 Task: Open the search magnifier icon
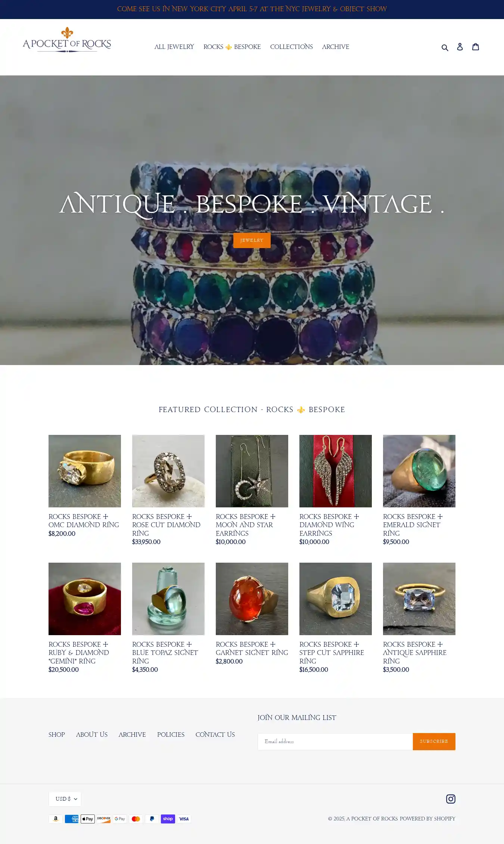445,47
